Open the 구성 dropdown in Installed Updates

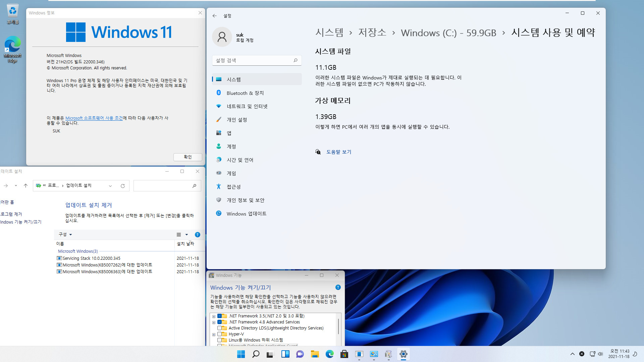(65, 235)
